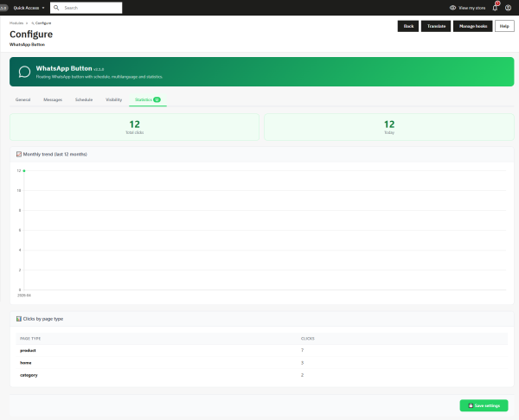The width and height of the screenshot is (519, 420).
Task: Click the Monthly trend chart icon
Action: click(x=19, y=154)
